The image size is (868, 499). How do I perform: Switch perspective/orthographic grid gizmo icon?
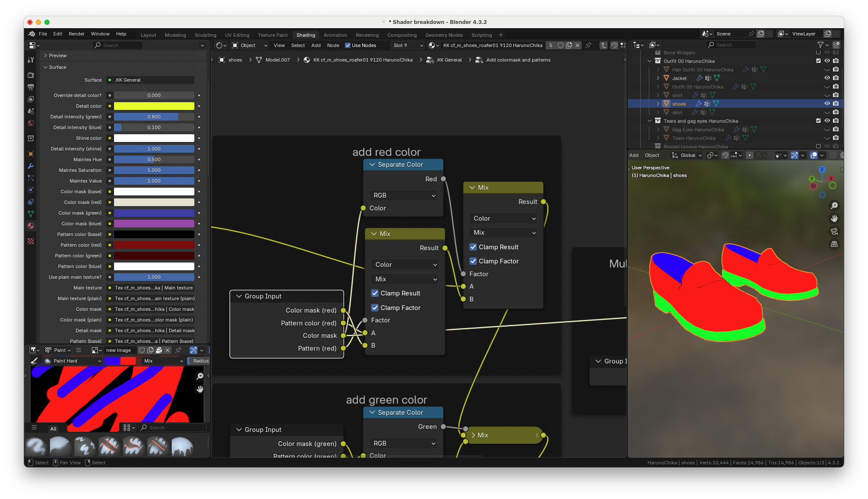click(x=834, y=244)
